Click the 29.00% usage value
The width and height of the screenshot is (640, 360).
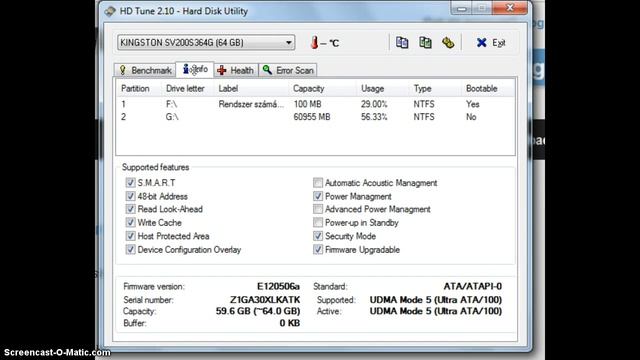[374, 104]
